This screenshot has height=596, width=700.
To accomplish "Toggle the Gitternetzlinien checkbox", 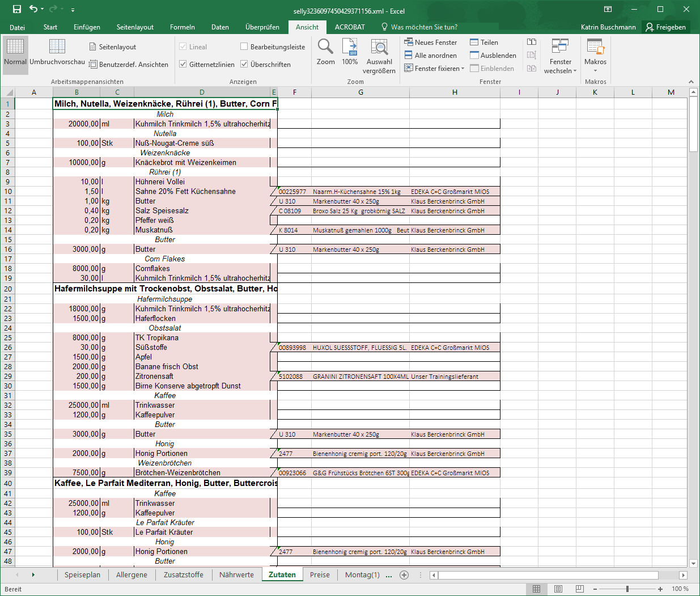I will pos(183,64).
